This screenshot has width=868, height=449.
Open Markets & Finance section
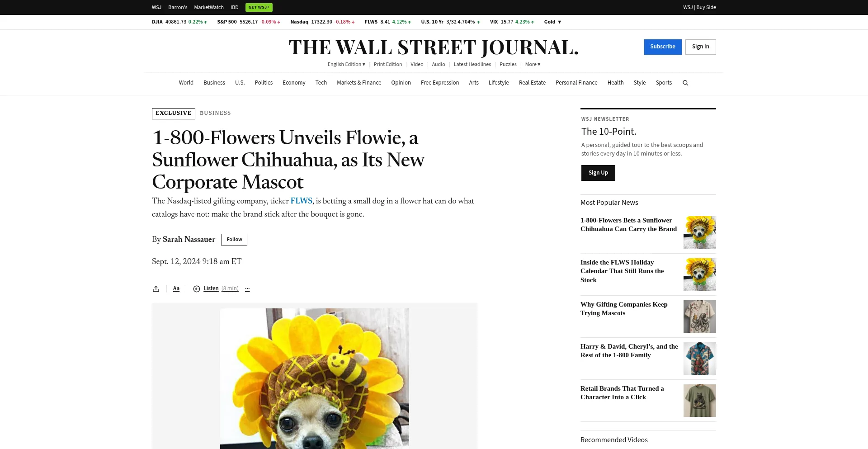pyautogui.click(x=359, y=83)
